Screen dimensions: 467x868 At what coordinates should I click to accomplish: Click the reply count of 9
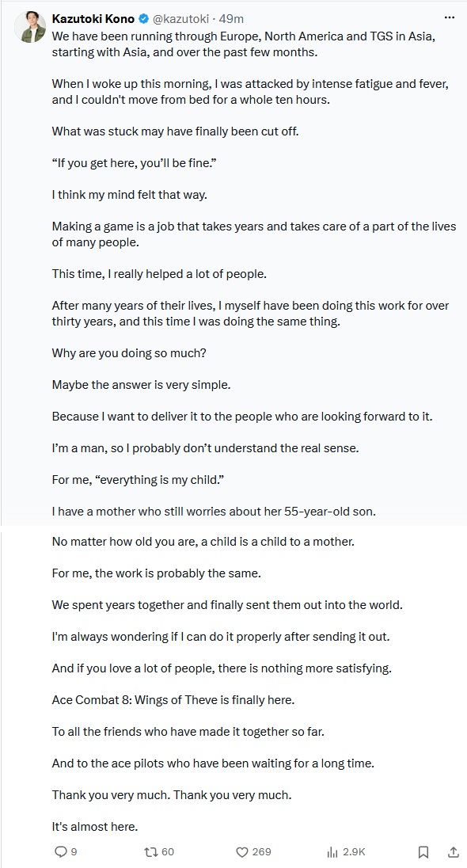74,852
